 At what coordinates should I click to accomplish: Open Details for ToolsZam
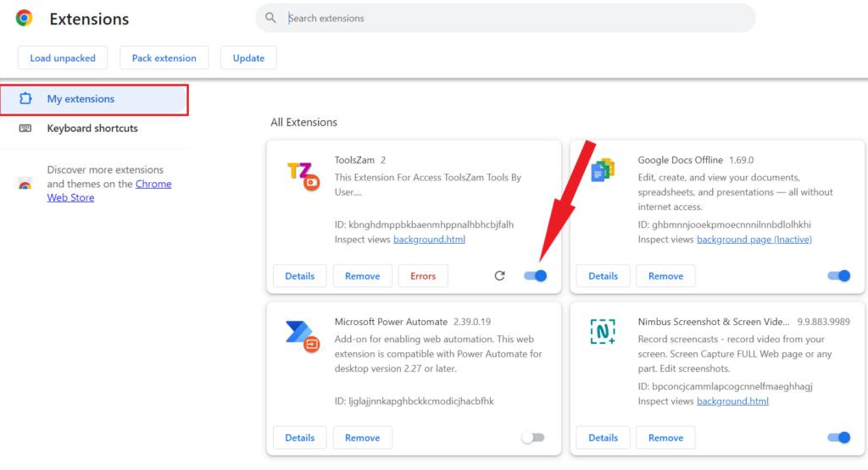click(299, 275)
